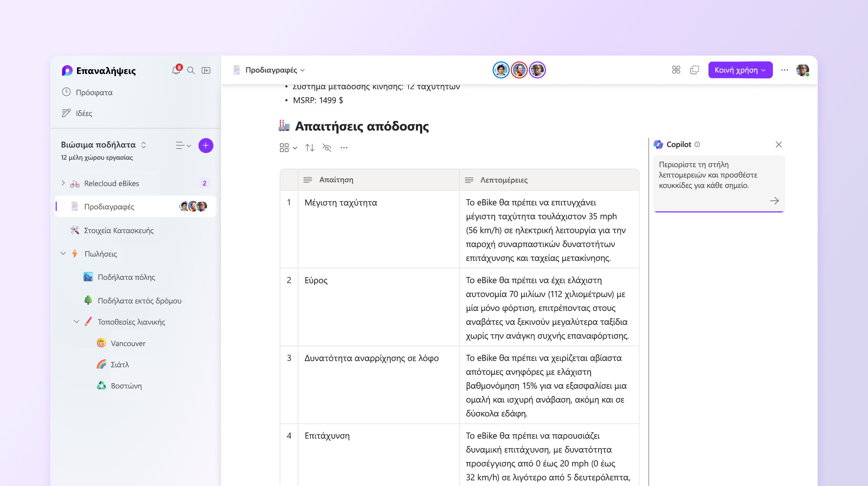Collapse the Πωλήσεις section
Viewport: 868px width, 486px height.
tap(63, 253)
